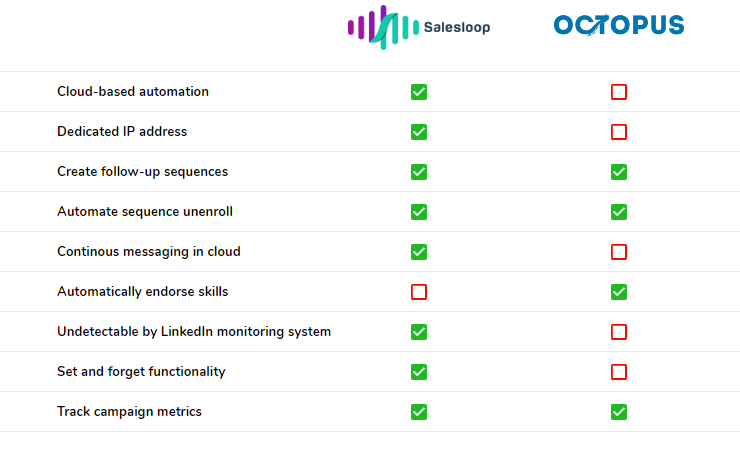Click Salesloop checkbox for Automatically endorse skills
740x449 pixels.
click(x=419, y=292)
